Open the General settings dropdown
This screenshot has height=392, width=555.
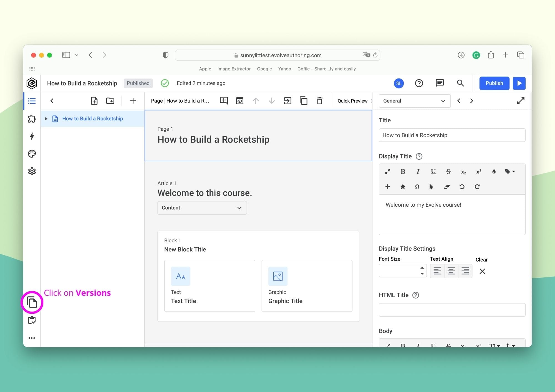click(x=414, y=101)
